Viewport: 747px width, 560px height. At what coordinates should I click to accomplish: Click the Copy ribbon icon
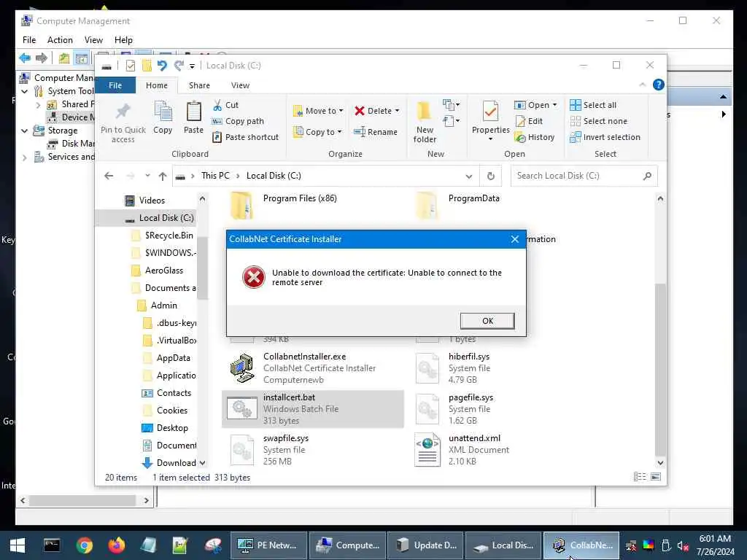163,112
